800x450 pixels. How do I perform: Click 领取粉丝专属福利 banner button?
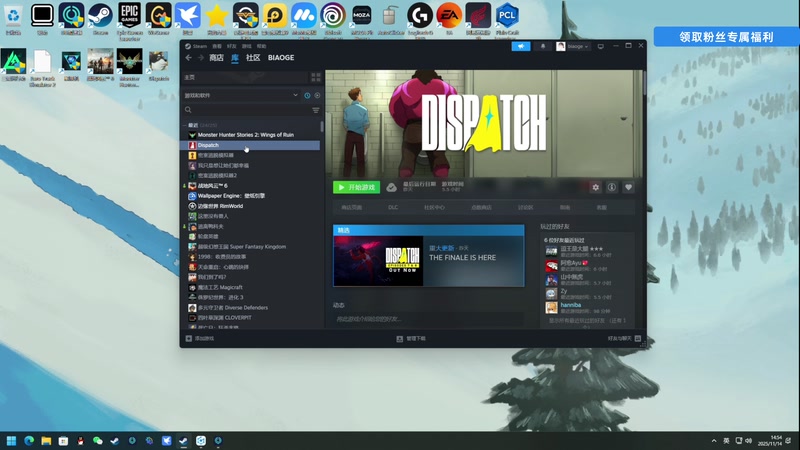[727, 37]
